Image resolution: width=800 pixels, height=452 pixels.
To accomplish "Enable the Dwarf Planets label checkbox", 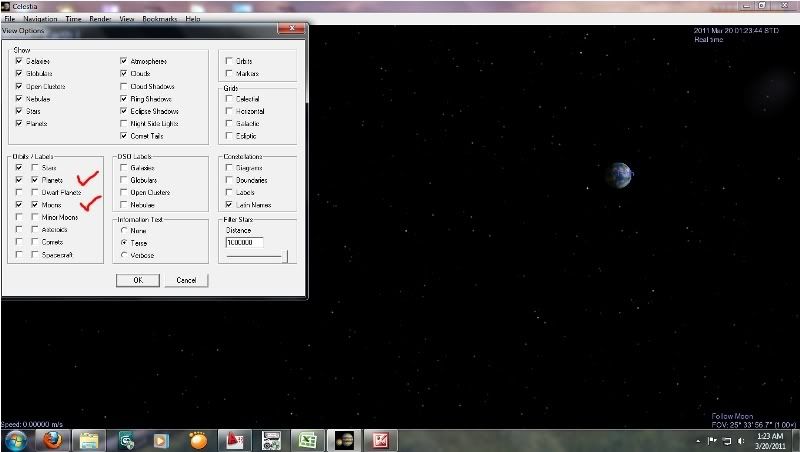I will 35,192.
